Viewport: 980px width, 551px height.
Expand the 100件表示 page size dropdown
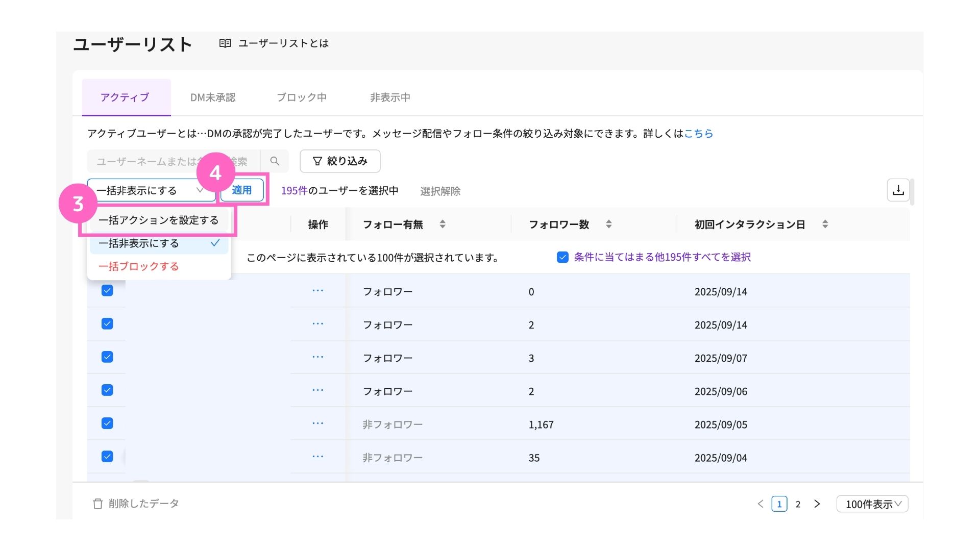point(872,504)
